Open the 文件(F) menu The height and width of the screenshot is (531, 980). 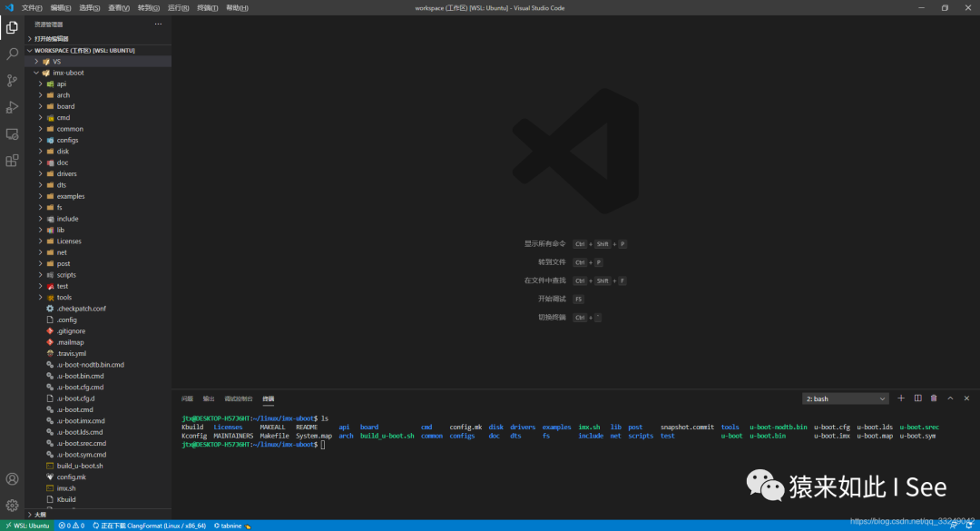32,8
